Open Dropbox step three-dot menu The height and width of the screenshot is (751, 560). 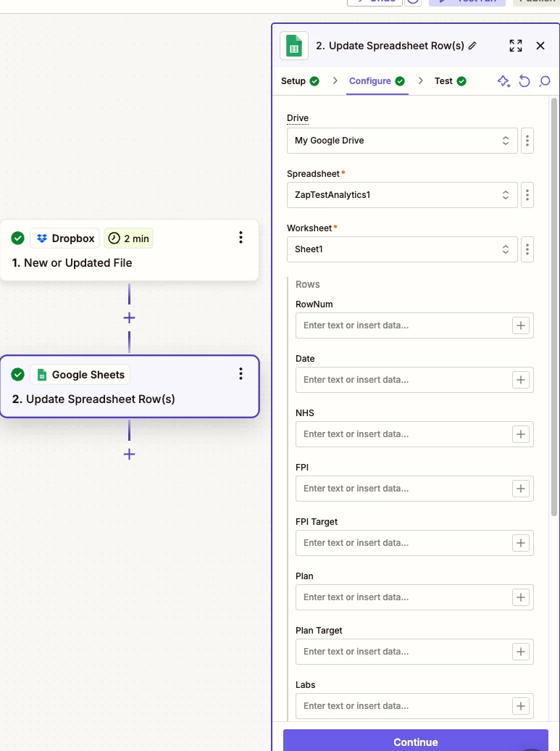(241, 238)
